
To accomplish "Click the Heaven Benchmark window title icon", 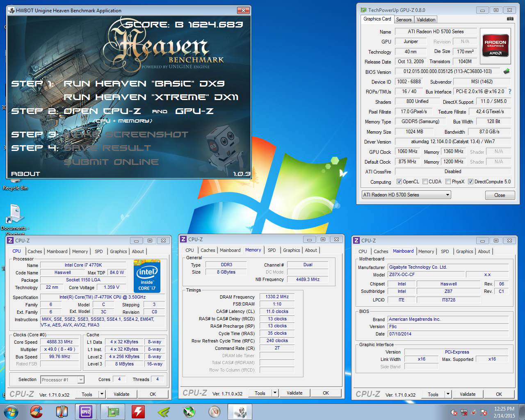I will pyautogui.click(x=11, y=11).
